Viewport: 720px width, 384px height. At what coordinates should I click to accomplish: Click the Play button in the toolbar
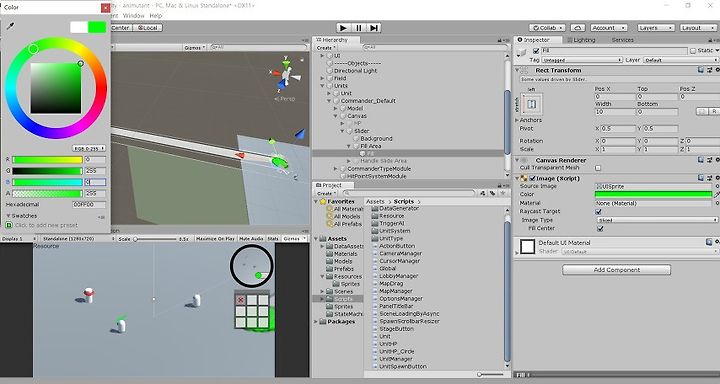343,28
